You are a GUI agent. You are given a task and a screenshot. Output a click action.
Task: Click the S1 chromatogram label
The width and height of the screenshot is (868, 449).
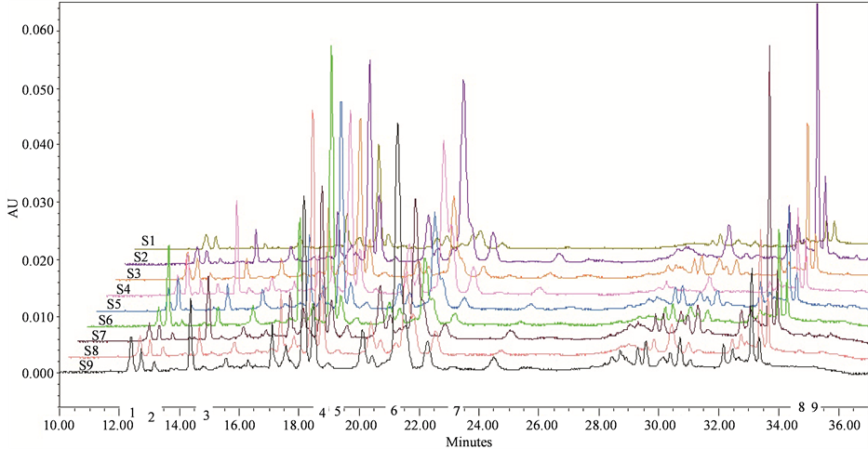coord(147,241)
